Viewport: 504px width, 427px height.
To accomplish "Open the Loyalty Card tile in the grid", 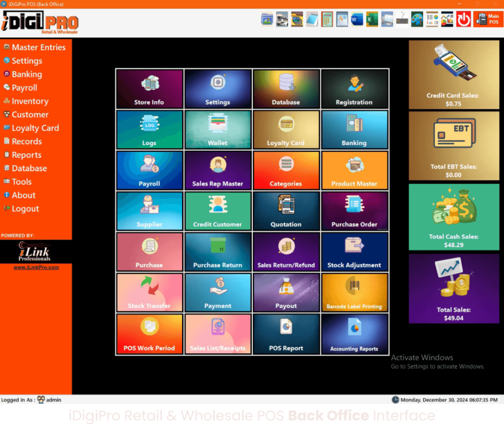I will [286, 130].
